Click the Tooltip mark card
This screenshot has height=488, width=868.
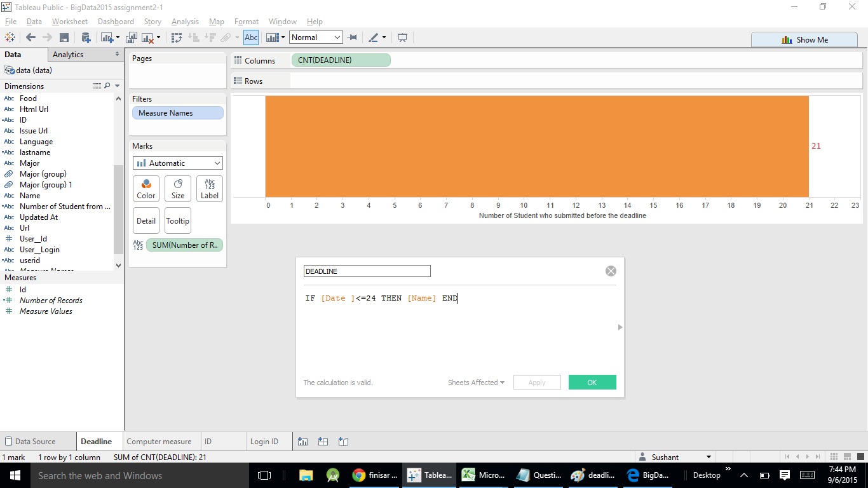coord(178,220)
